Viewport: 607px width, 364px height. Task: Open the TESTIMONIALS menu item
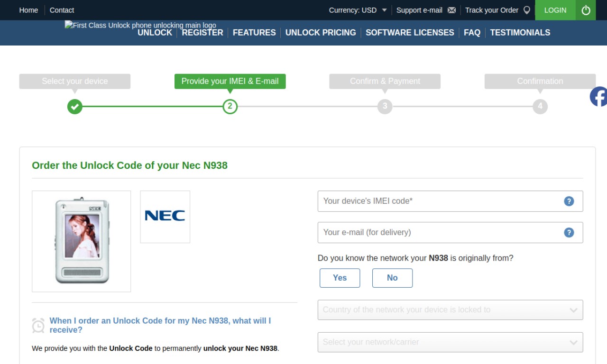pos(520,33)
